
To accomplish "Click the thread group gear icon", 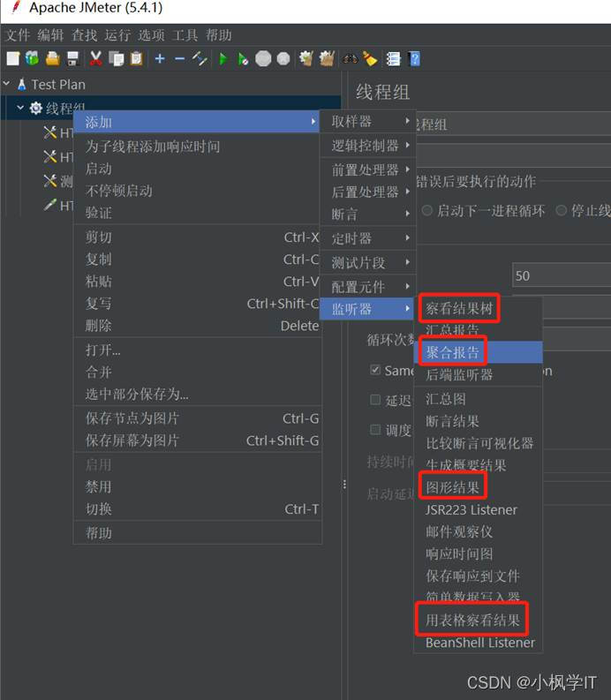I will (35, 108).
